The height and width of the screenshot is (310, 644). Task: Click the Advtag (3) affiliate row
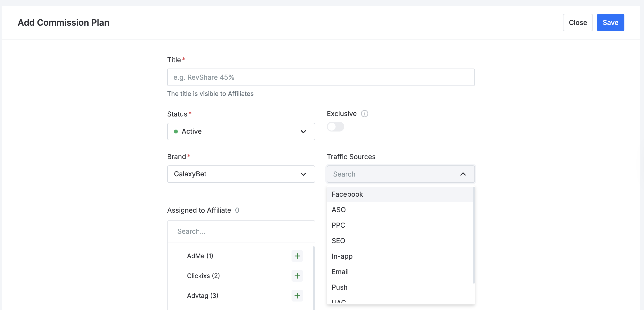(240, 296)
